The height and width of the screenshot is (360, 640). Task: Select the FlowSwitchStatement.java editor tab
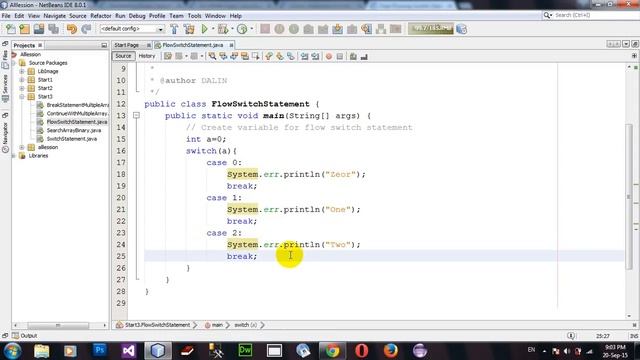193,45
